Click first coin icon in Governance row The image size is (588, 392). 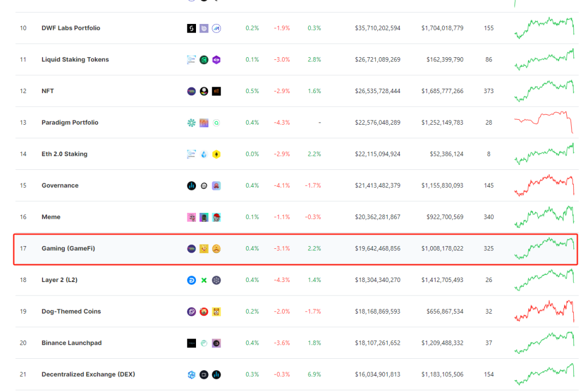click(x=191, y=186)
